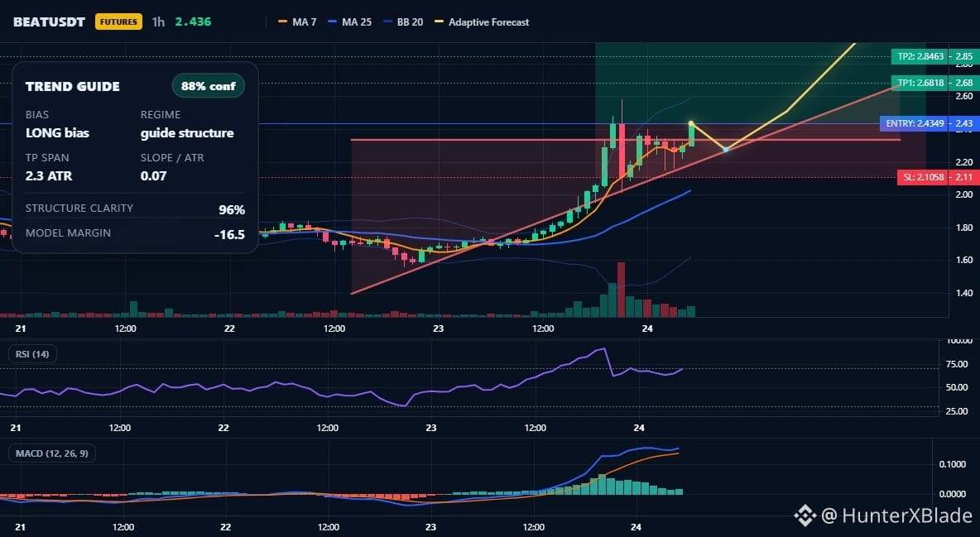Select the 1h timeframe label
The width and height of the screenshot is (980, 537).
(158, 22)
